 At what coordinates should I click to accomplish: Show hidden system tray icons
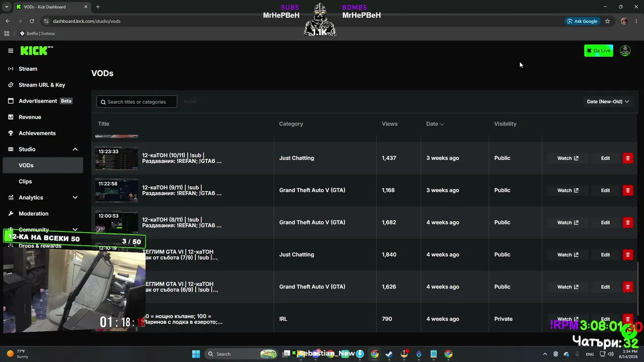pyautogui.click(x=545, y=354)
